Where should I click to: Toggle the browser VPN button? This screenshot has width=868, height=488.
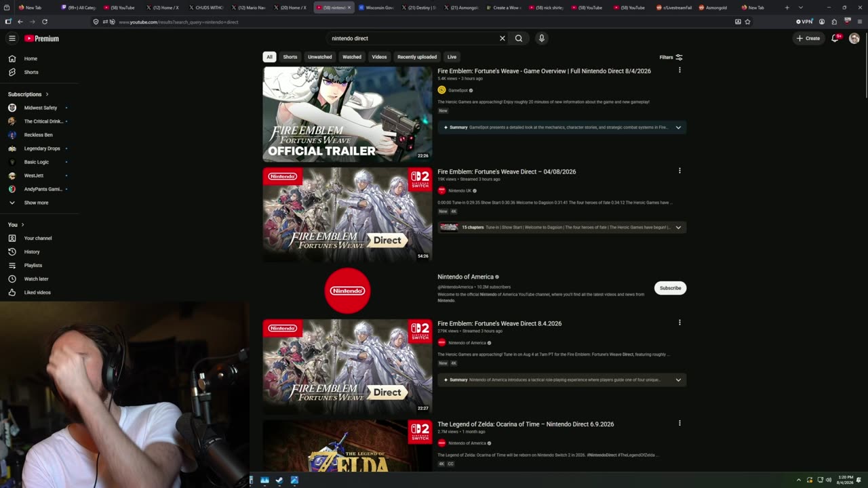click(x=804, y=22)
